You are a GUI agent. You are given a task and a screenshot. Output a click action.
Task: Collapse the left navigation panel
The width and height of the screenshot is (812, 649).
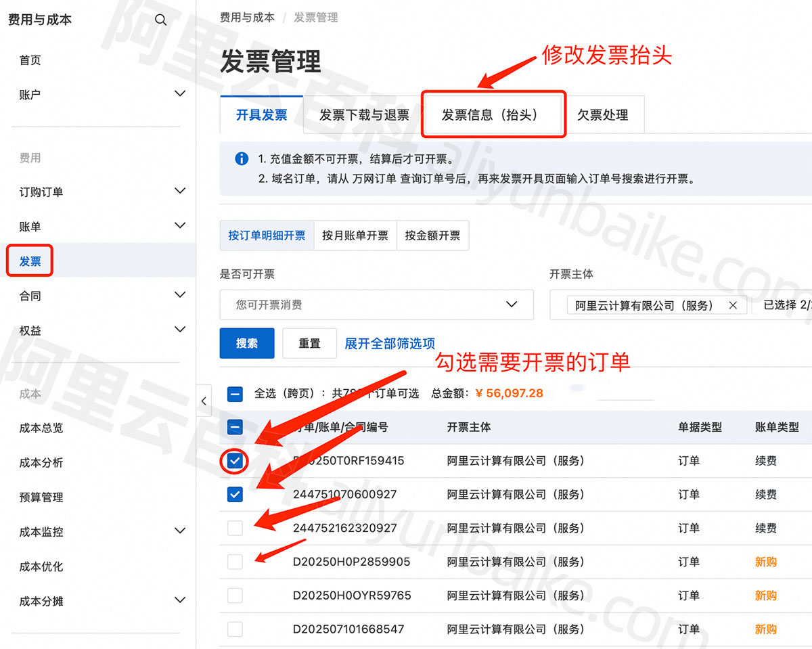pyautogui.click(x=204, y=401)
